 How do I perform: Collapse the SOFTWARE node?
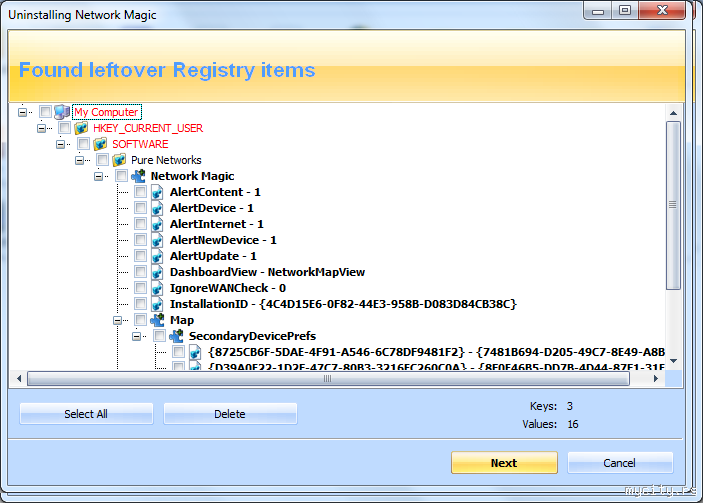pos(61,144)
